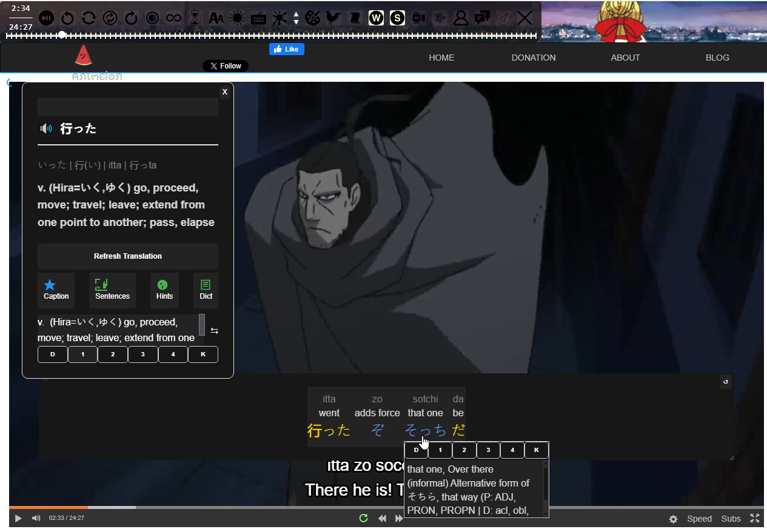Open the ABOUT page
The width and height of the screenshot is (767, 532).
[x=625, y=58]
